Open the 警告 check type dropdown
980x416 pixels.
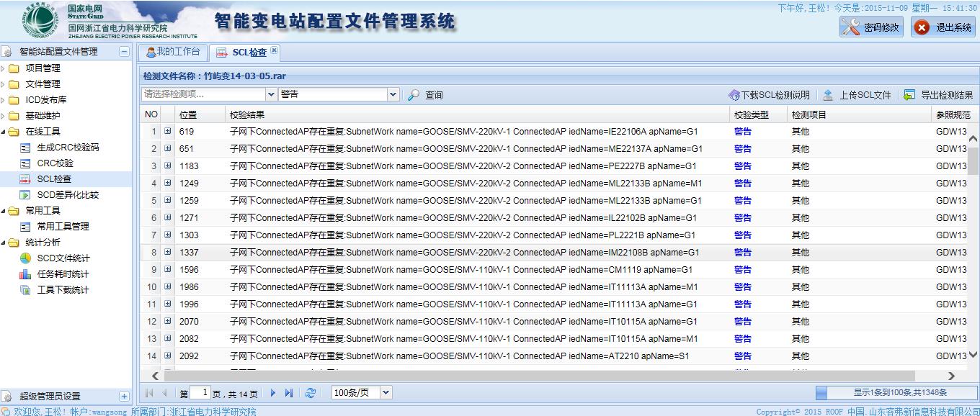(x=393, y=94)
